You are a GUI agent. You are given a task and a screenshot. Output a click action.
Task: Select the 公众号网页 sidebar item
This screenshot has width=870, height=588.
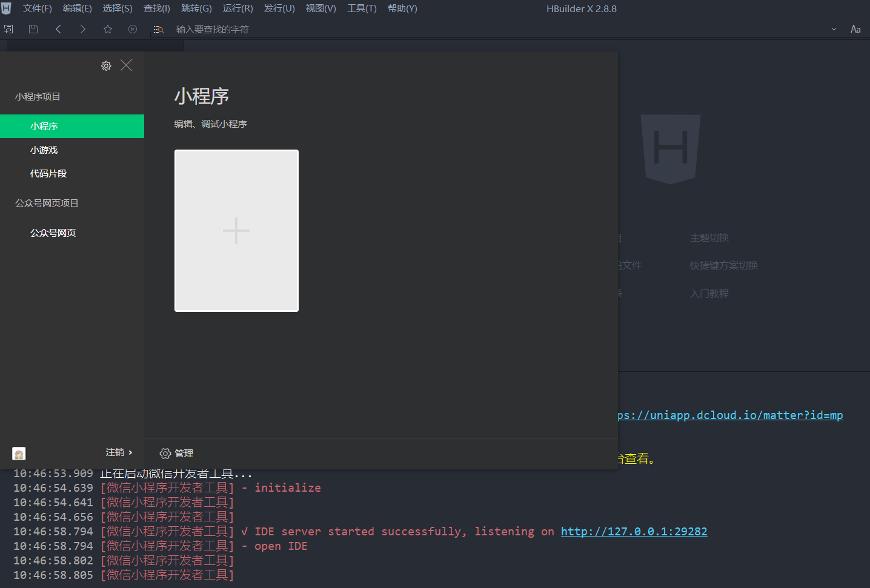72,233
